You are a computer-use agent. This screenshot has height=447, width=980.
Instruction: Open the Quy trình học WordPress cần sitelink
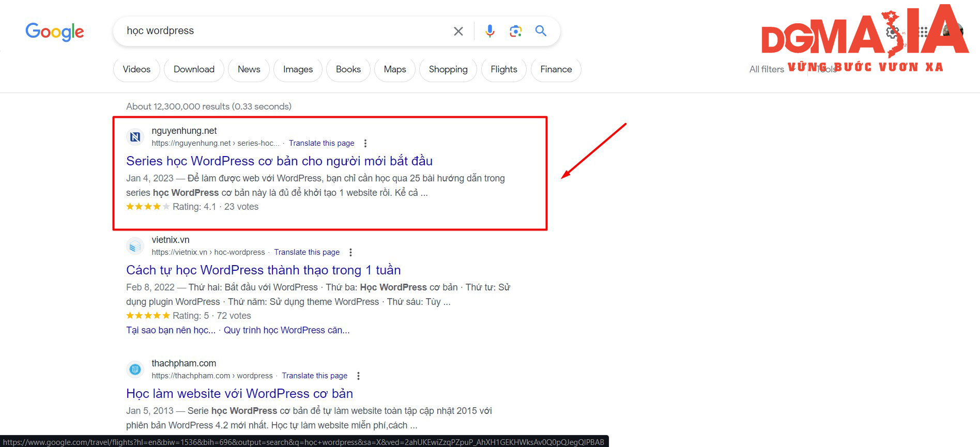coord(287,330)
